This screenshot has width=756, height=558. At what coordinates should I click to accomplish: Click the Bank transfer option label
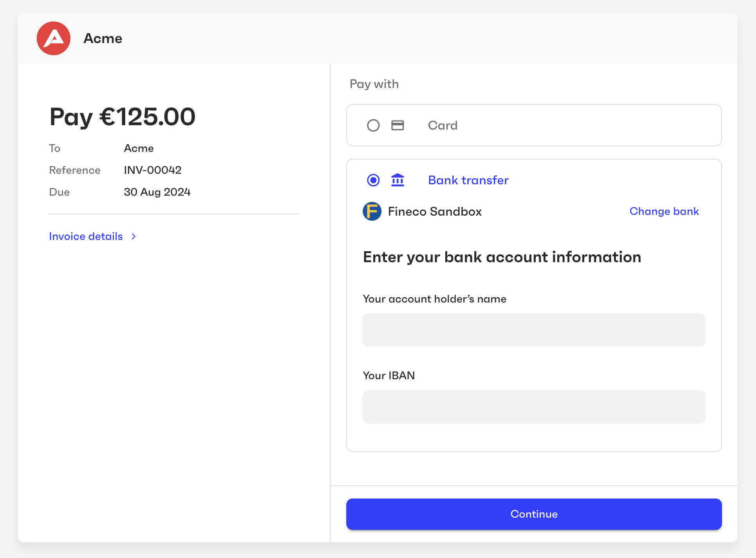(x=468, y=180)
